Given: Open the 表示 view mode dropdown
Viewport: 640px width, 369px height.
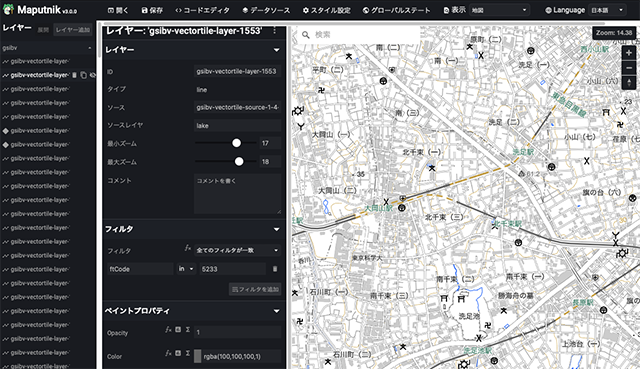Looking at the screenshot, I should pyautogui.click(x=499, y=10).
